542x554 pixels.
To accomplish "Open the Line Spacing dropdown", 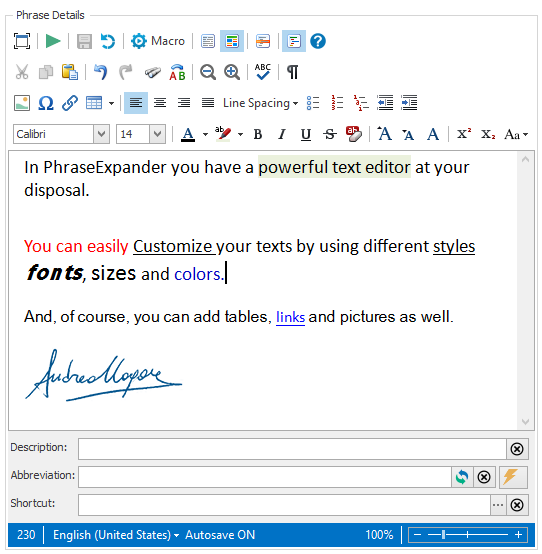I will [260, 103].
